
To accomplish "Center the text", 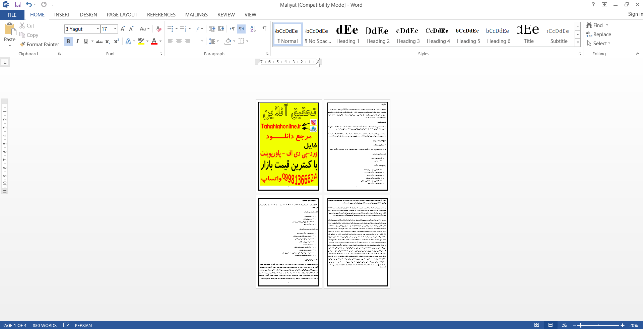I will [x=179, y=41].
